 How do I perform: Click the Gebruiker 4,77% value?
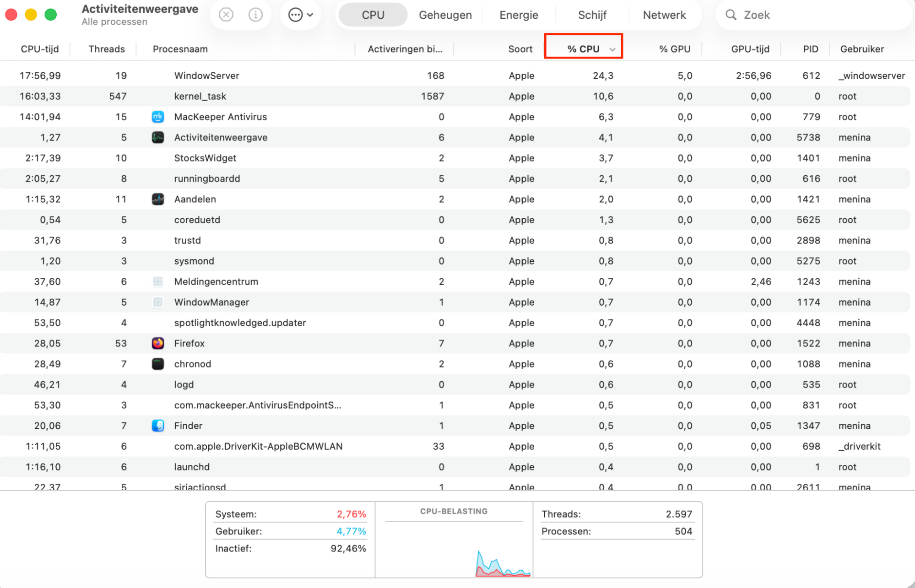352,531
